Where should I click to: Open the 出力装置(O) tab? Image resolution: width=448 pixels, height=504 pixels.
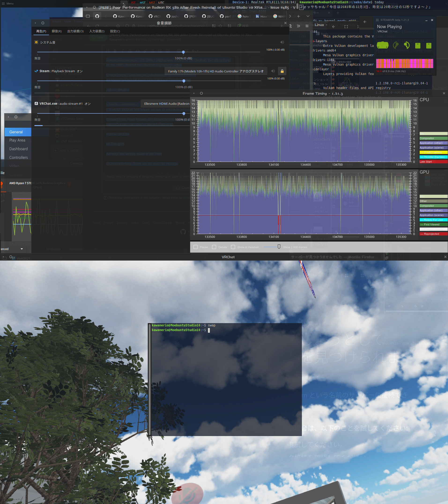tap(75, 31)
